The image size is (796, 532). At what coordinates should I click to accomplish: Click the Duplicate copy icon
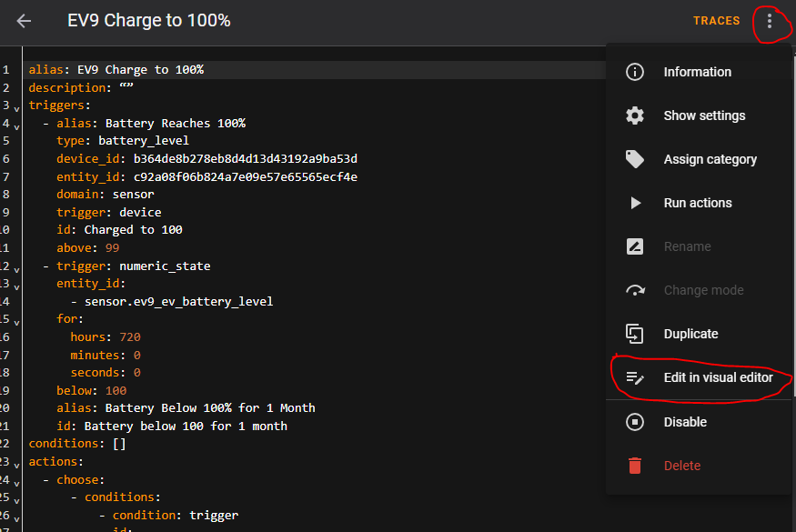(x=635, y=334)
